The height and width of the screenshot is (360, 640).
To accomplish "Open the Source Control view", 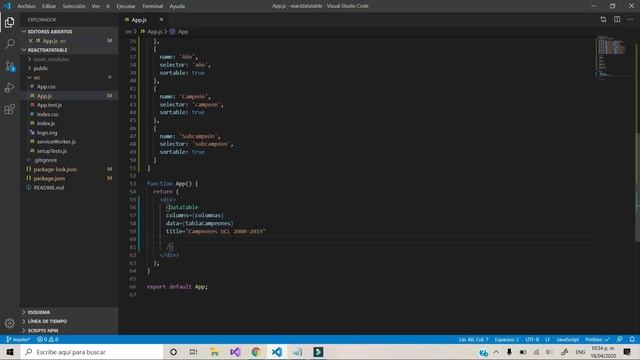I will [10, 66].
